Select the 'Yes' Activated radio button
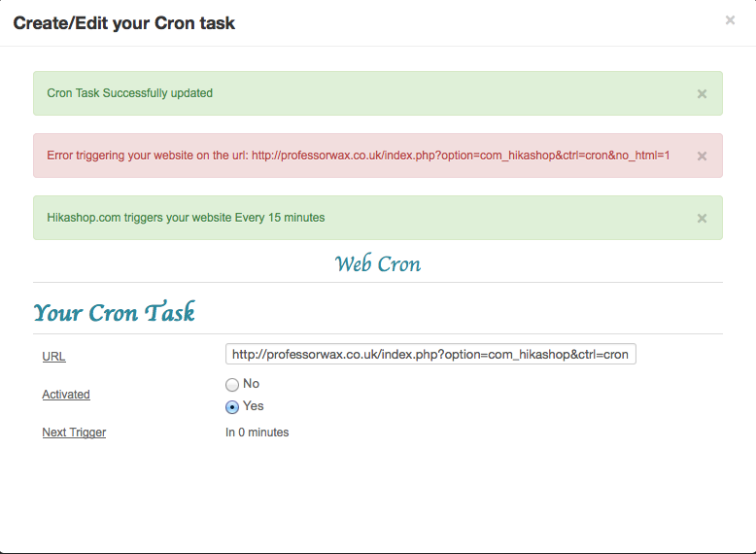The height and width of the screenshot is (554, 756). pos(232,407)
